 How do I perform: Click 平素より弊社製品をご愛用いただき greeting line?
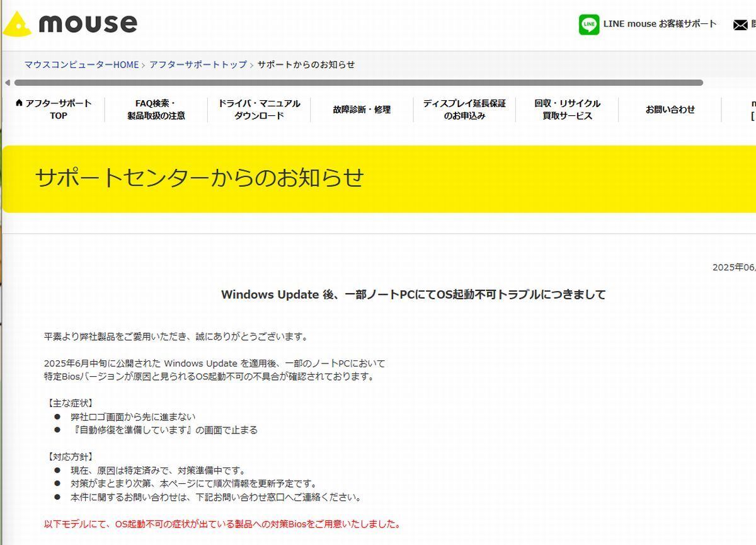coord(176,336)
